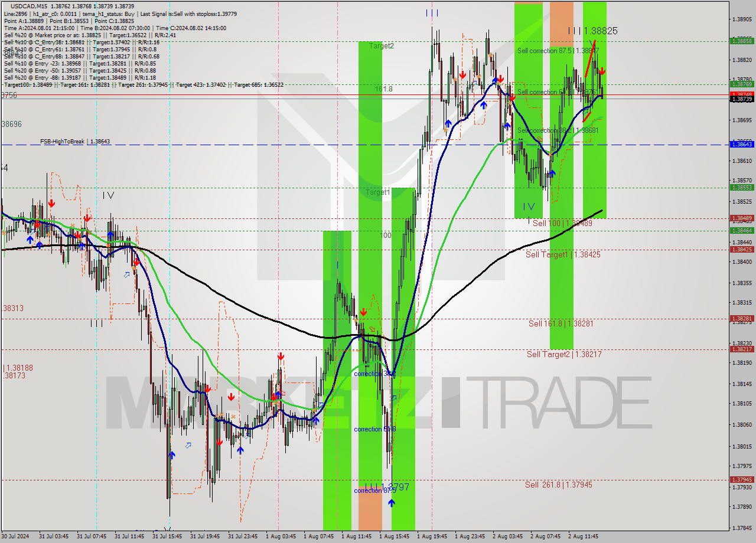The image size is (756, 543).
Task: Click the green 1.38464 price tag
Action: [741, 230]
